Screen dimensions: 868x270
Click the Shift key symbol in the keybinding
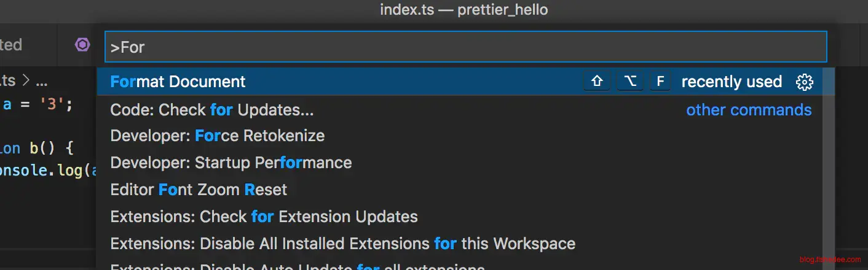pos(597,82)
